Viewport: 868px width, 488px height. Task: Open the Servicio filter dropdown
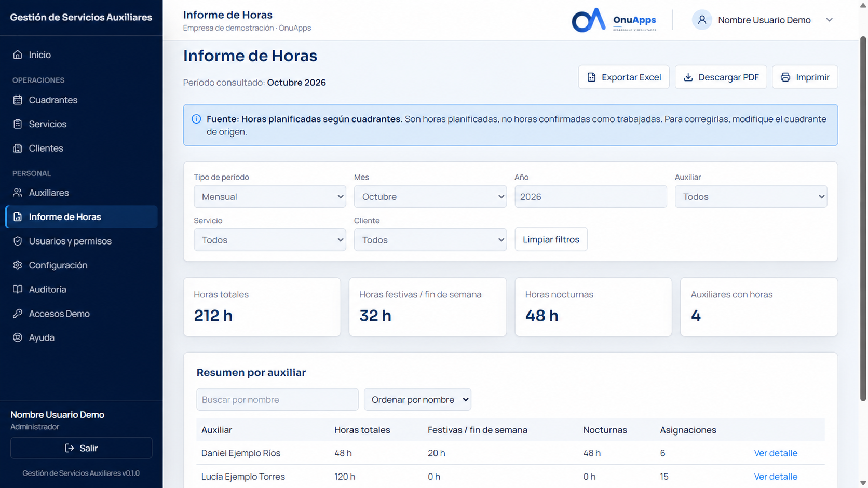coord(270,240)
